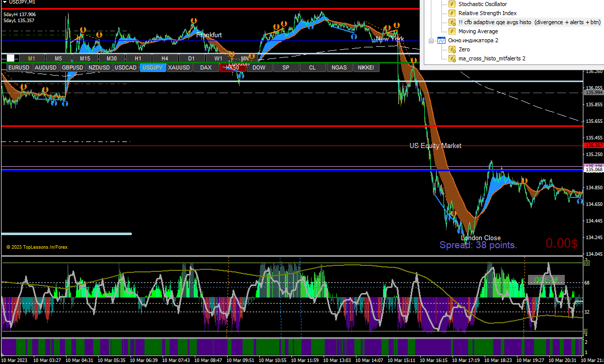Click the white square before the M1 button
This screenshot has width=604, height=364.
11,58
